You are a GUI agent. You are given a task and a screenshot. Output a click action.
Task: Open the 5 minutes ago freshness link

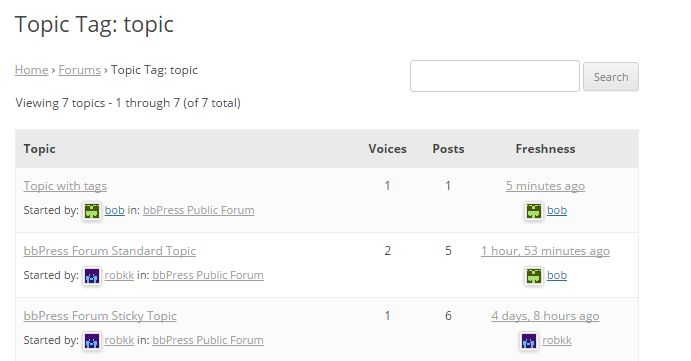click(545, 186)
